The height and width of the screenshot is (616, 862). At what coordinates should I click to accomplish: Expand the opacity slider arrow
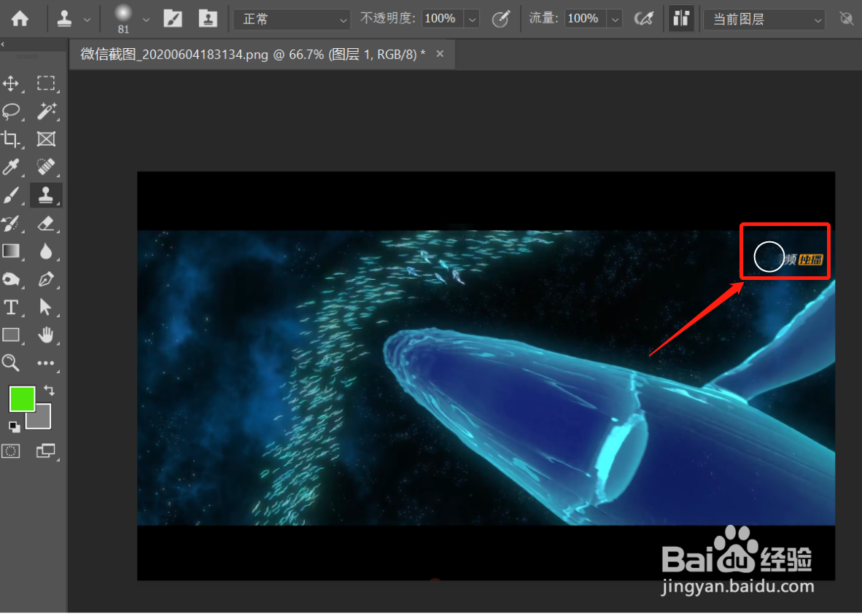472,19
